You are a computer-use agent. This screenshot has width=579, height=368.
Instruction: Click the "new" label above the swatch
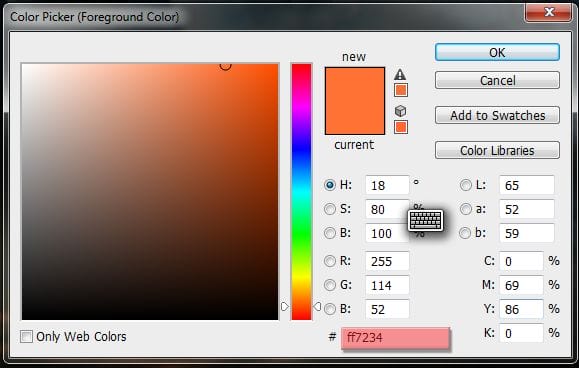pos(354,56)
